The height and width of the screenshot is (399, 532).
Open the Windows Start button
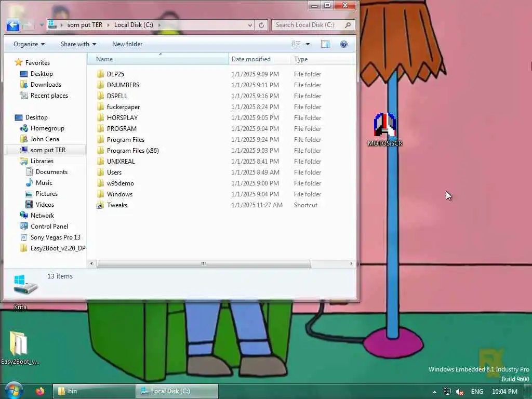14,391
